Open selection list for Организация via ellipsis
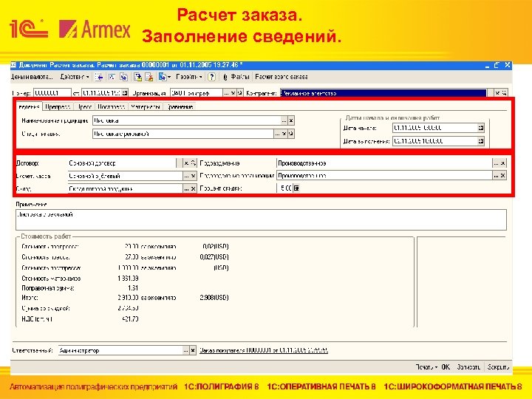Image resolution: width=532 pixels, height=399 pixels. 227,92
